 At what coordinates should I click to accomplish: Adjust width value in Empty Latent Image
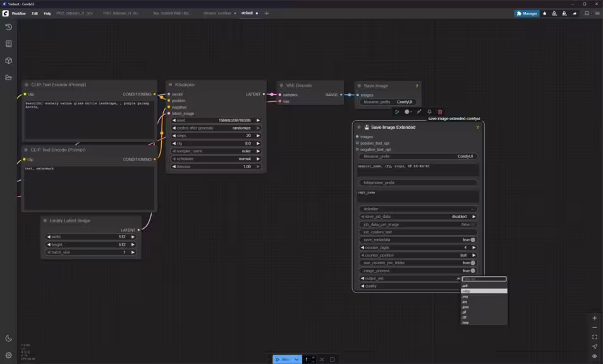click(x=91, y=237)
